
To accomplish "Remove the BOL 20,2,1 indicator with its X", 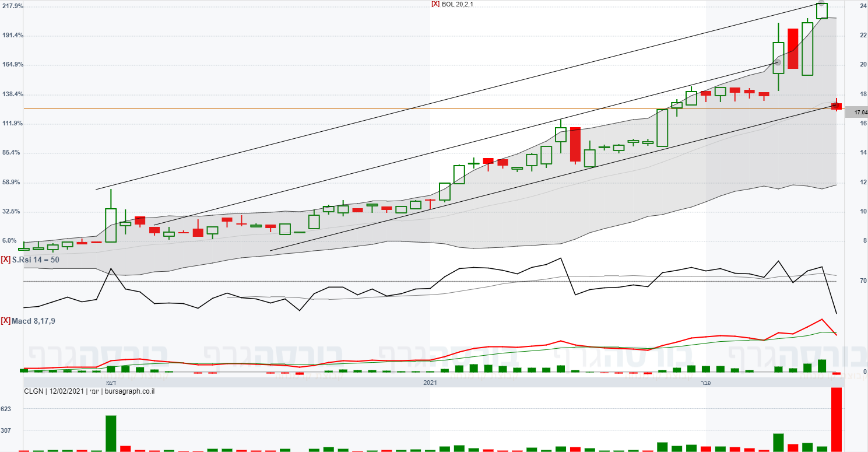I will [435, 3].
